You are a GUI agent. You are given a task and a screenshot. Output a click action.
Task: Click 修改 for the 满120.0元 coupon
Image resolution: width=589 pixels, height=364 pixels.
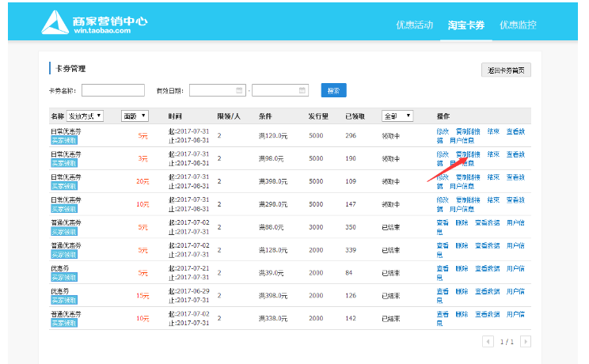tap(443, 131)
